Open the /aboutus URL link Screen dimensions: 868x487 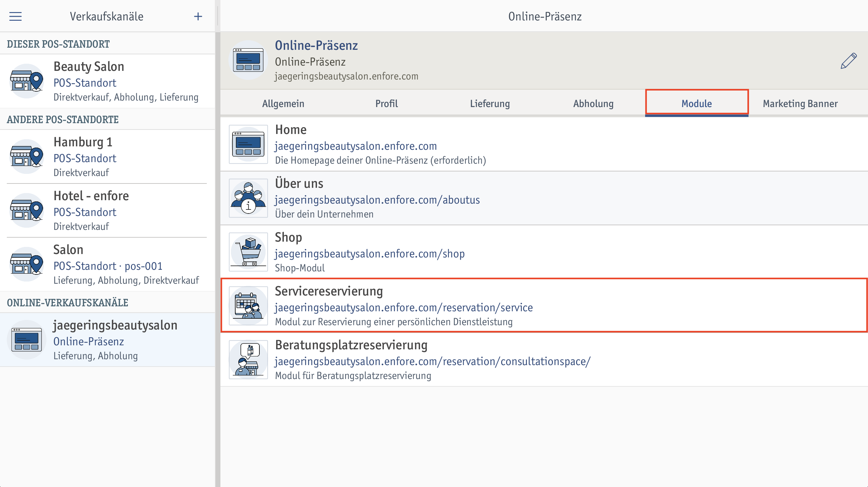[x=377, y=200]
